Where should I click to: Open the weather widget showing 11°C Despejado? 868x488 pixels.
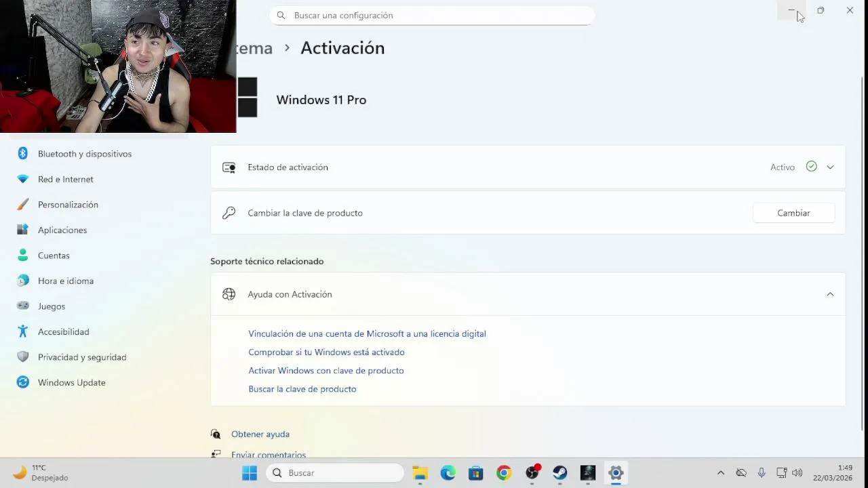(x=41, y=473)
